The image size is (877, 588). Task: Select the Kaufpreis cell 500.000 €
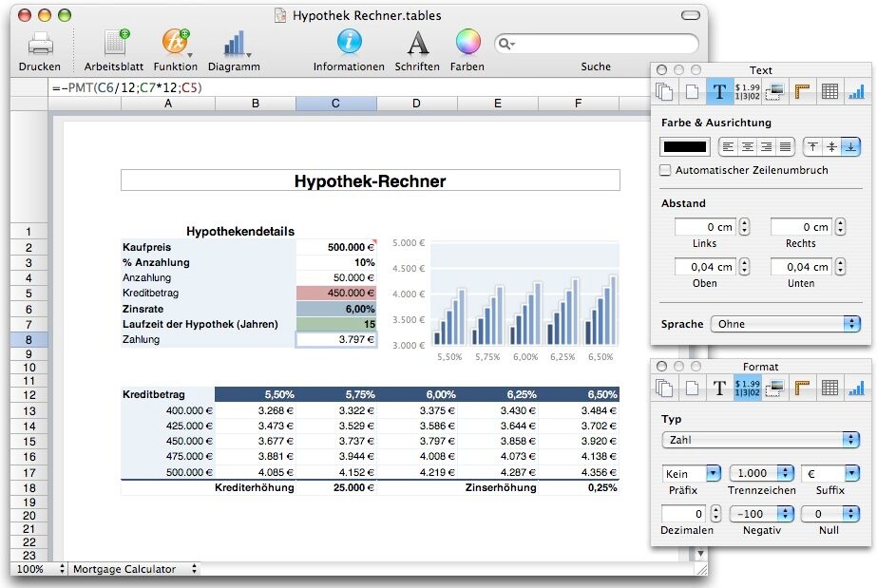(336, 247)
